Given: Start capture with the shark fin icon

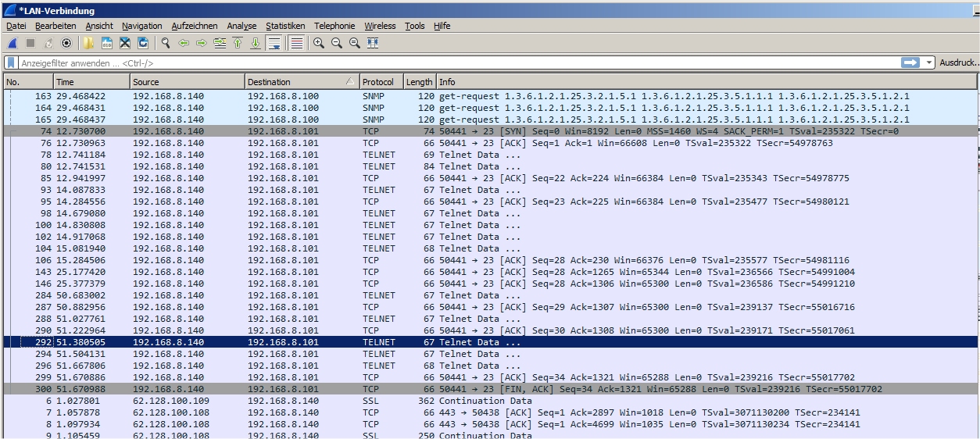Looking at the screenshot, I should [13, 43].
